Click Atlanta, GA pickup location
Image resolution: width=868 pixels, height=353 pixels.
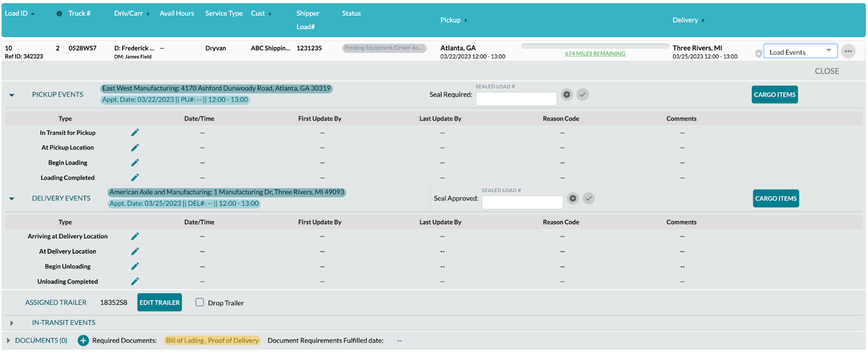tap(458, 48)
